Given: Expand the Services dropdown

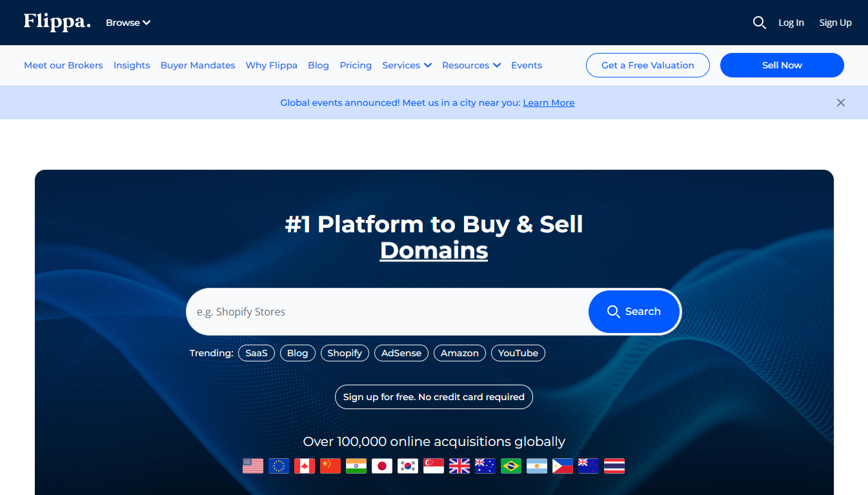Looking at the screenshot, I should tap(407, 65).
